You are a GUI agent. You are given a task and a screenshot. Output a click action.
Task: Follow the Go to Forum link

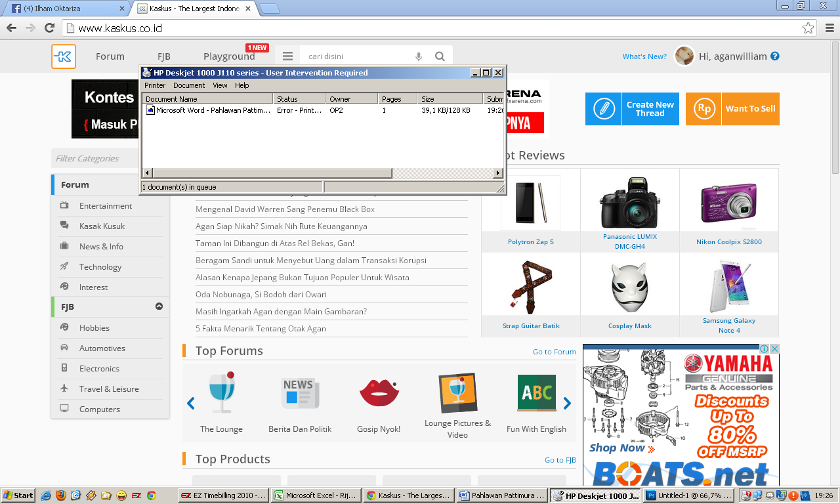click(555, 352)
